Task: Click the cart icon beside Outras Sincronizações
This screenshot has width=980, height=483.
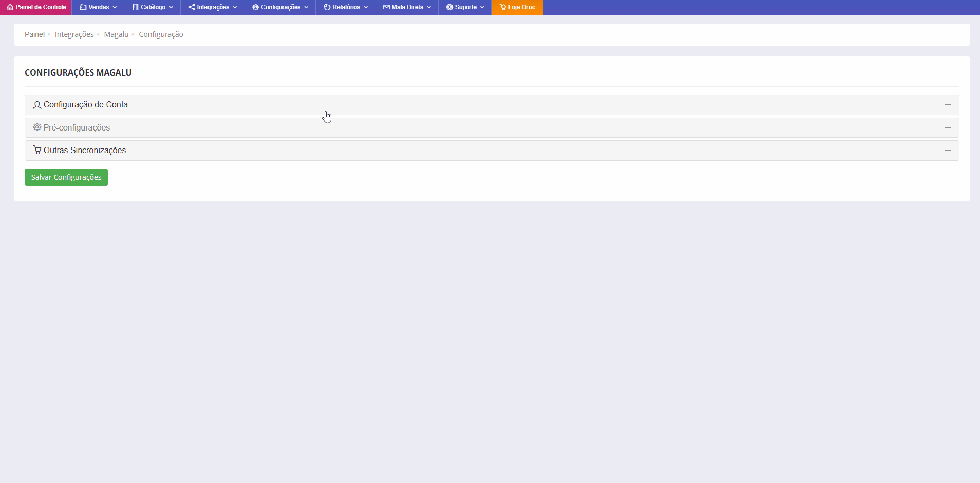Action: pos(37,150)
